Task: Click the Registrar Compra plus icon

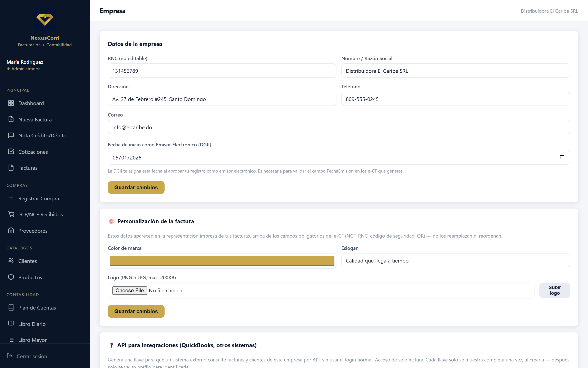Action: [x=11, y=198]
